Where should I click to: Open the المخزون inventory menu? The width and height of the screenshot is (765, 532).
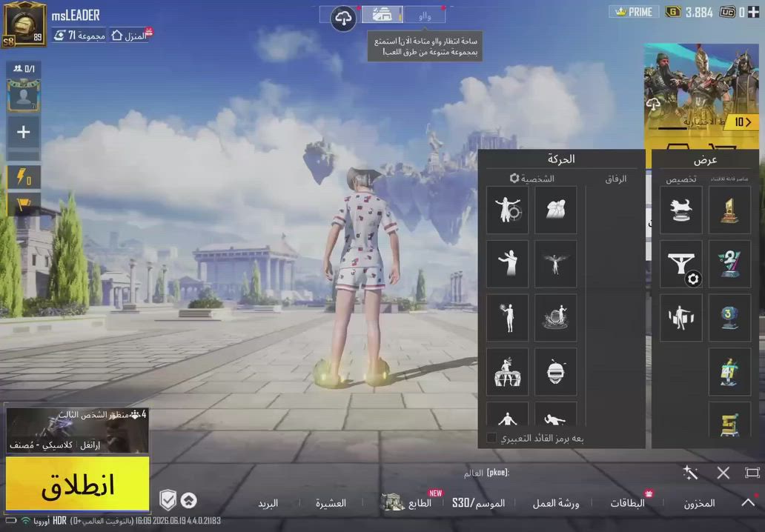point(699,503)
